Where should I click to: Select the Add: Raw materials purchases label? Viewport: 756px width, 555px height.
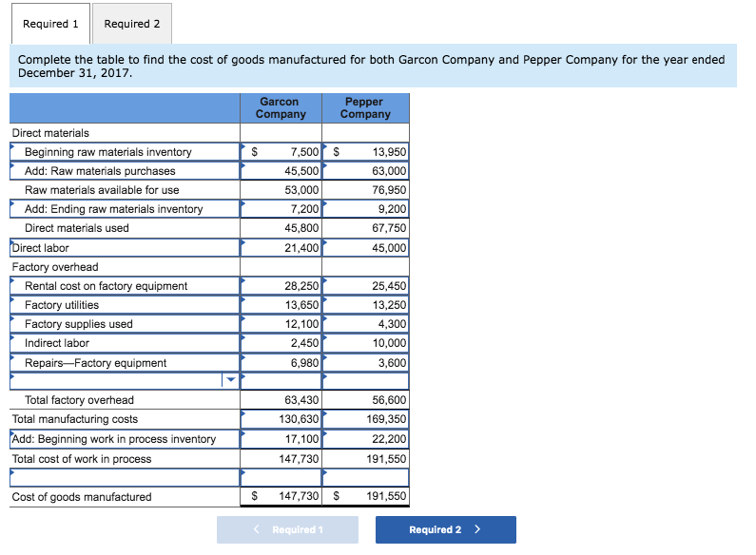pos(125,171)
